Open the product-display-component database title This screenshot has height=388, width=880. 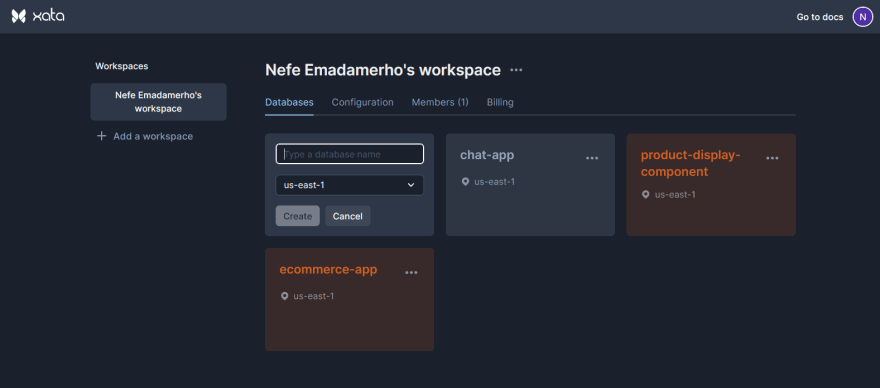click(691, 163)
